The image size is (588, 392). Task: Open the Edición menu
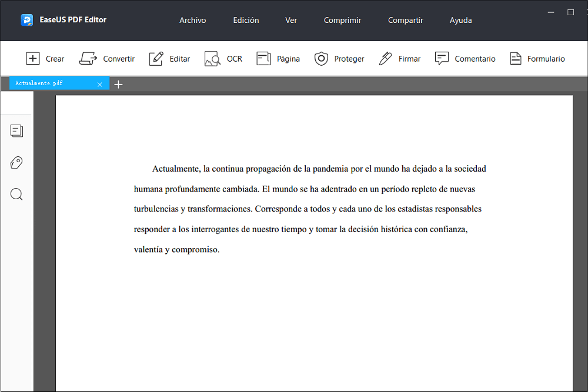pos(246,20)
